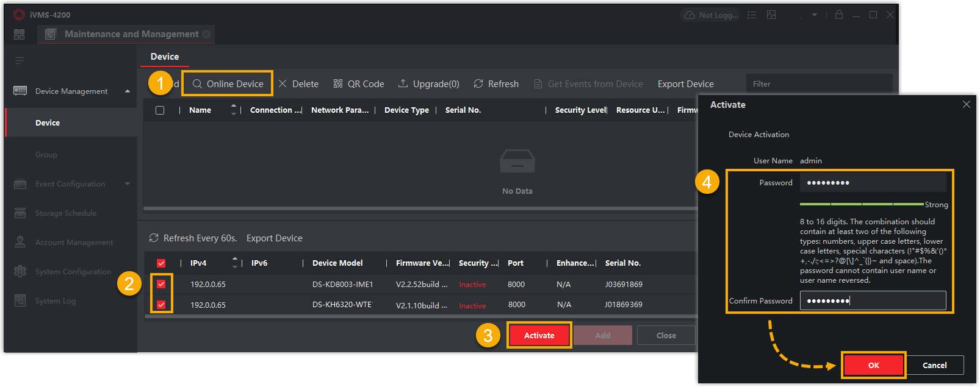The width and height of the screenshot is (980, 387).
Task: Switch to the Maintenance and Management tab
Action: point(131,34)
